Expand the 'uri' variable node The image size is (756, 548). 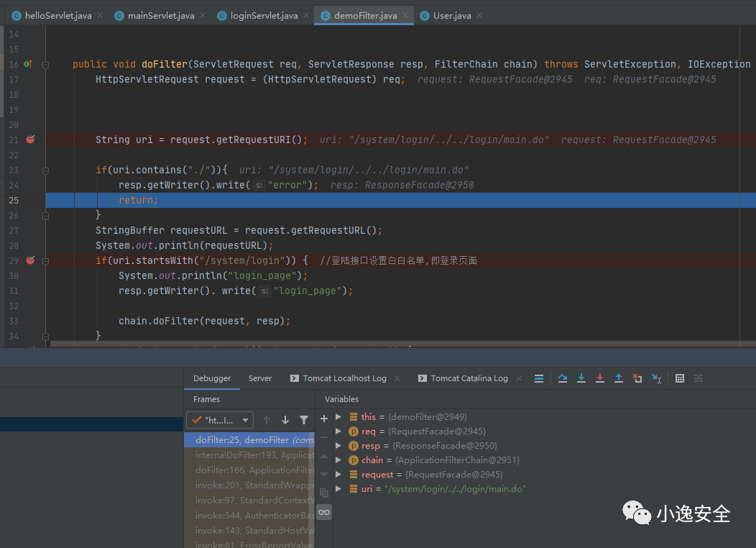tap(338, 489)
